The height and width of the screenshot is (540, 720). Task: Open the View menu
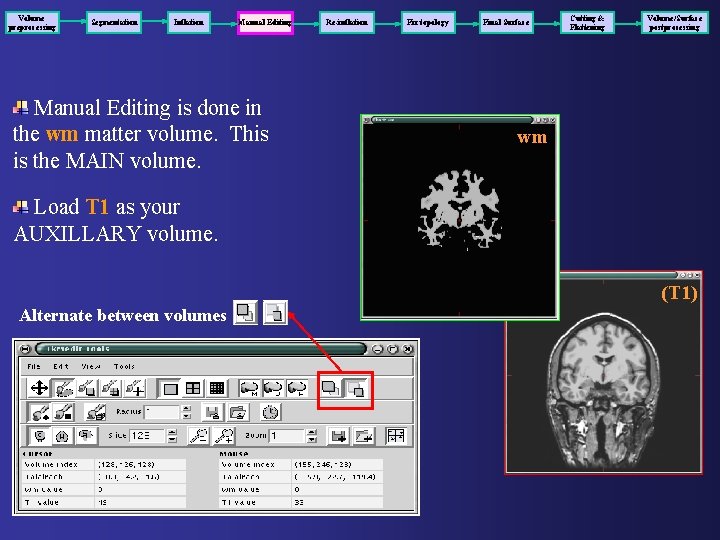pyautogui.click(x=90, y=366)
